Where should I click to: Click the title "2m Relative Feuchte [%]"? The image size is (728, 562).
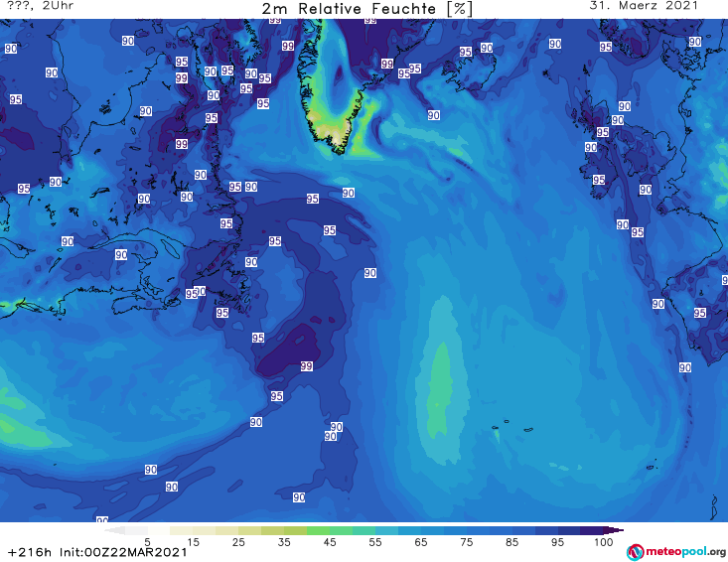point(366,9)
